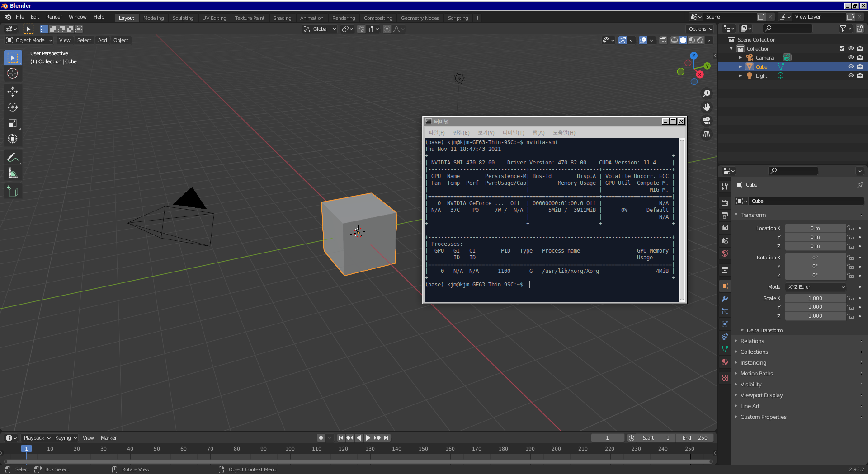Toggle X-ray display in viewport header
This screenshot has width=868, height=474.
[663, 40]
